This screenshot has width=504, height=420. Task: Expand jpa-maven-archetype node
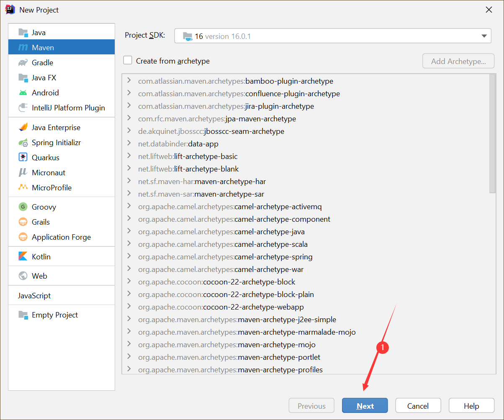click(129, 118)
